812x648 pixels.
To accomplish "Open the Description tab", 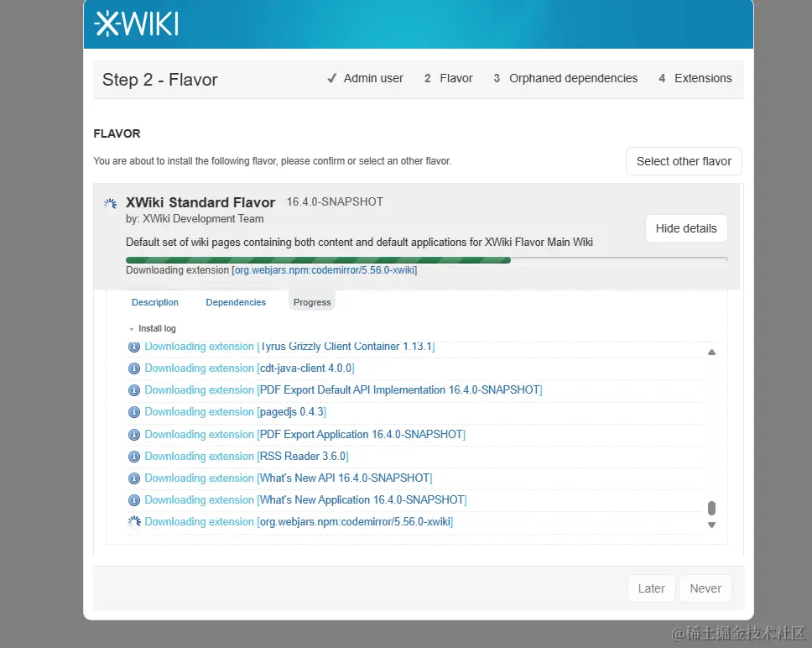I will [155, 302].
